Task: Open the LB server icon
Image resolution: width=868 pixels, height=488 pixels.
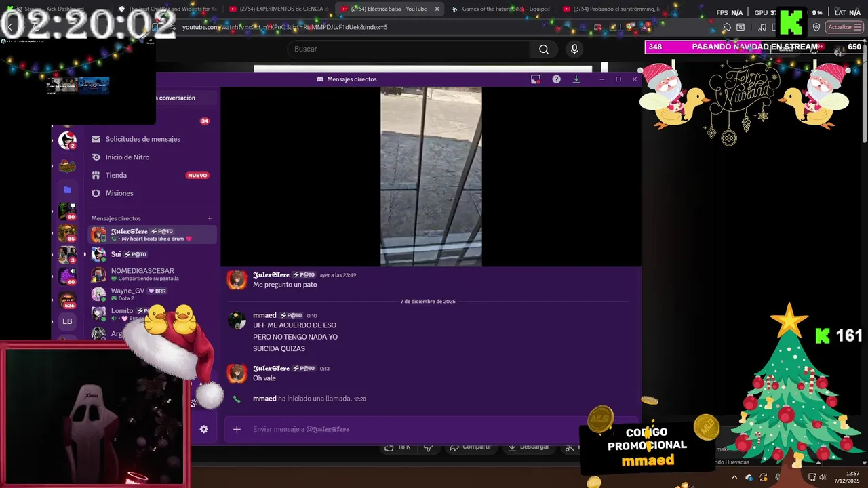Action: tap(67, 321)
